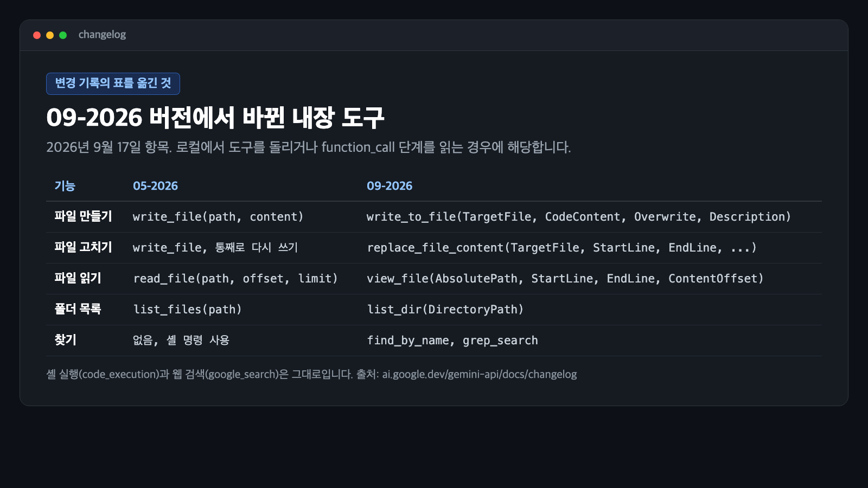This screenshot has height=488, width=868.
Task: Click the footnote starting '셸 실행(code_execution)과 웹 검색'
Action: (x=311, y=375)
